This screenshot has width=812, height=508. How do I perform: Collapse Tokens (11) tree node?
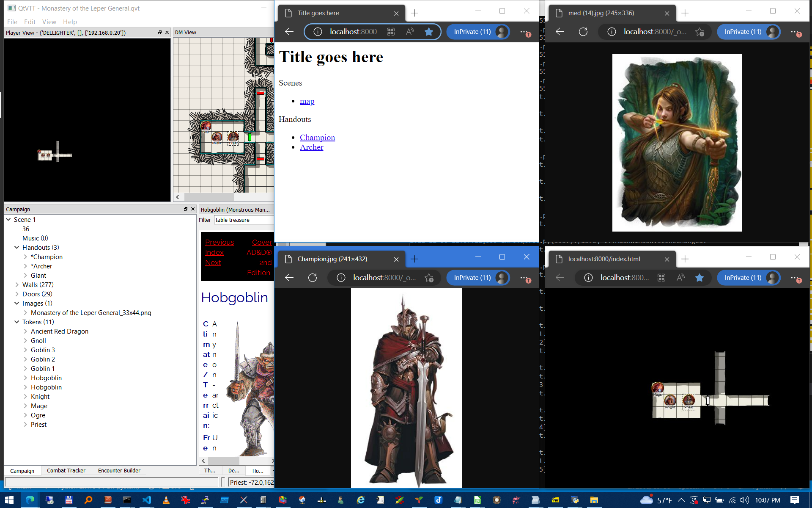pyautogui.click(x=17, y=322)
